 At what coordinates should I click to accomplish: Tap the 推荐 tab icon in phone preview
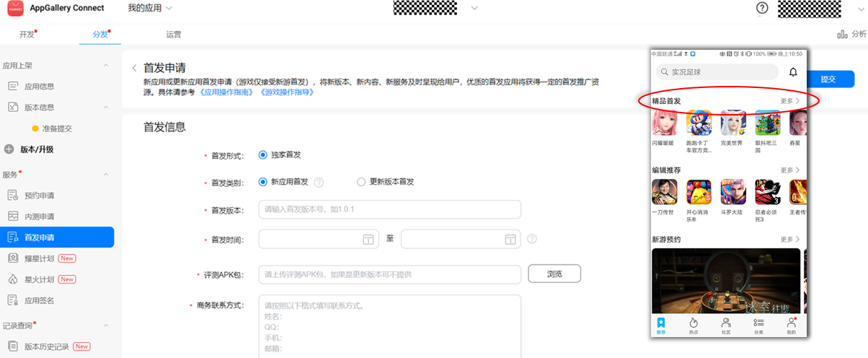click(660, 326)
